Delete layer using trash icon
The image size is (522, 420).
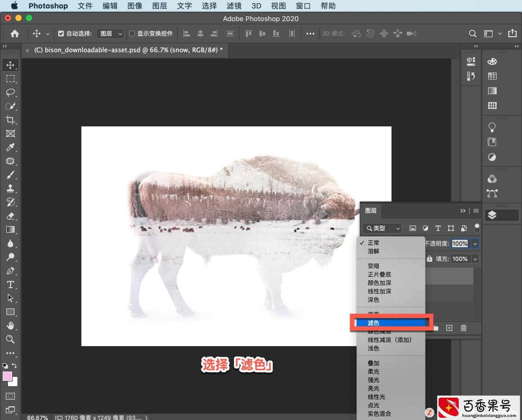point(464,328)
